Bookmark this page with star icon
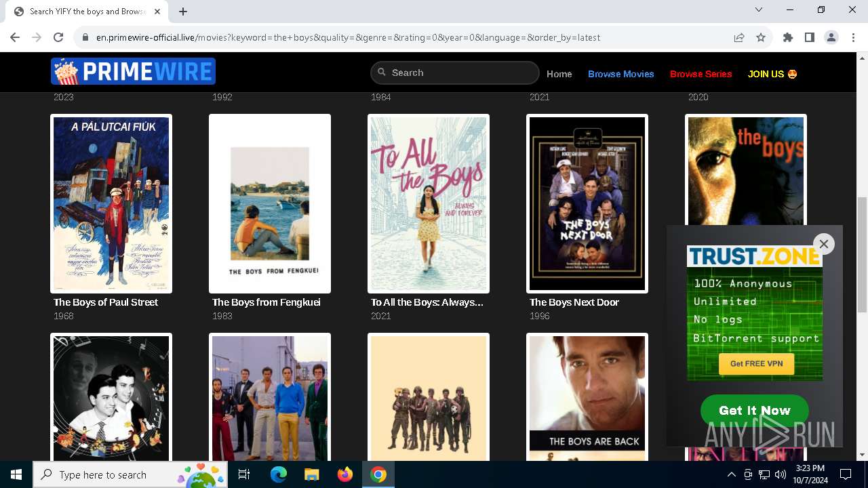 (761, 37)
